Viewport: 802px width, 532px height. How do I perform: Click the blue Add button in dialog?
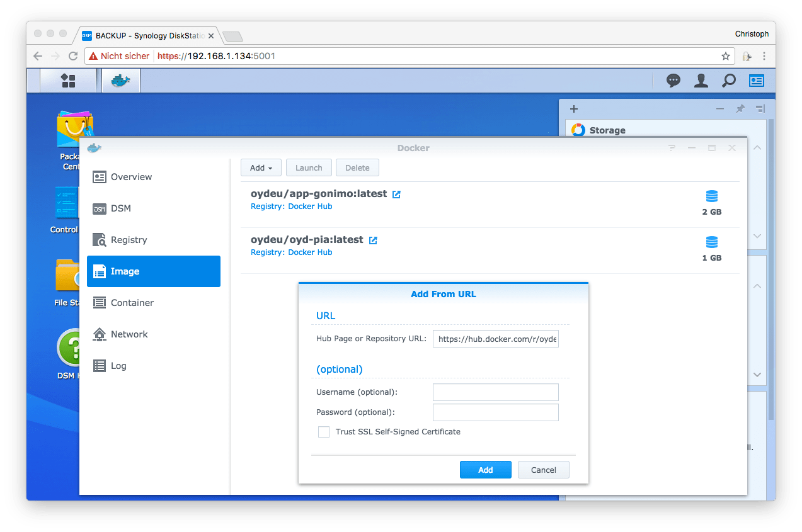click(x=485, y=470)
